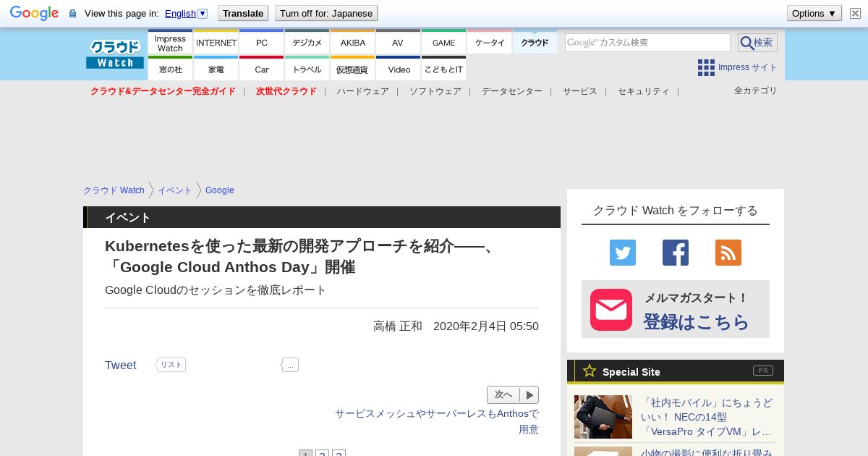Screen dimensions: 868x456
Task: Open the サービス category
Action: point(580,91)
